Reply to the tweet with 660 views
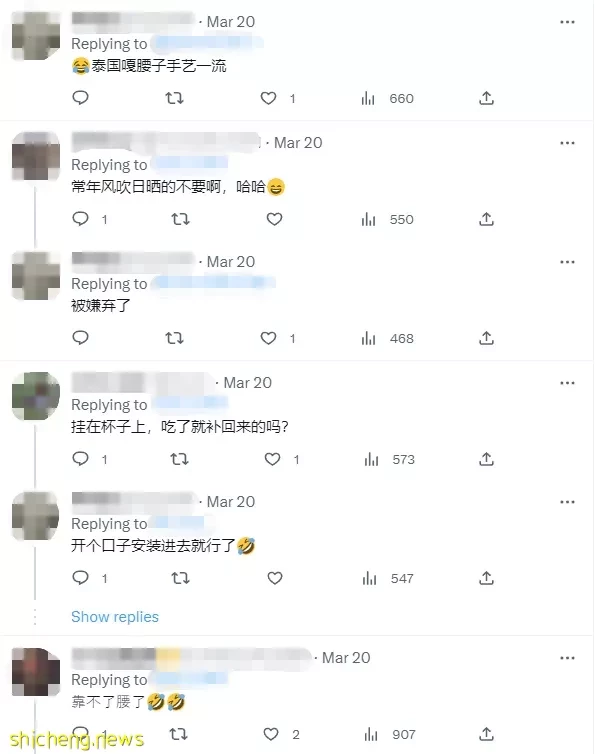595x754 pixels. tap(80, 98)
